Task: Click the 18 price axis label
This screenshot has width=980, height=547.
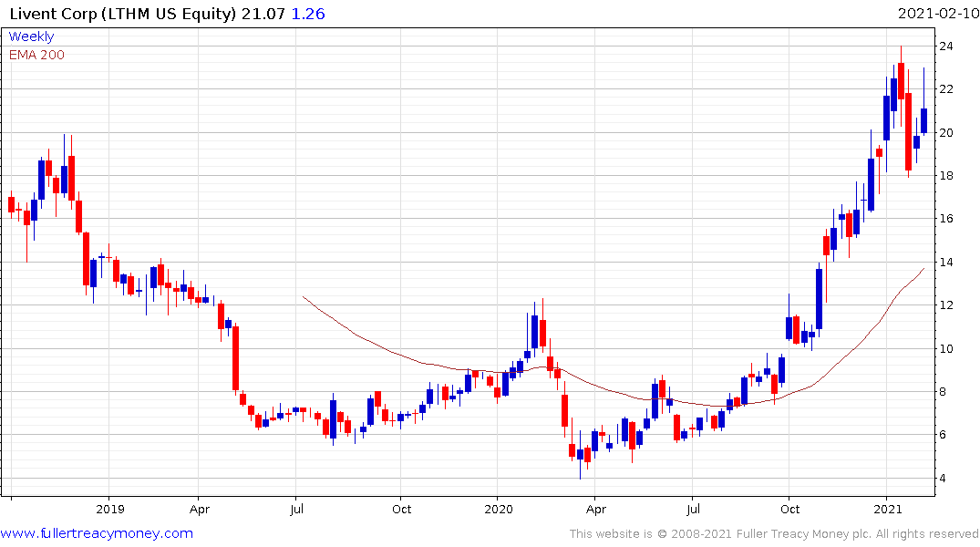Action: coord(945,176)
